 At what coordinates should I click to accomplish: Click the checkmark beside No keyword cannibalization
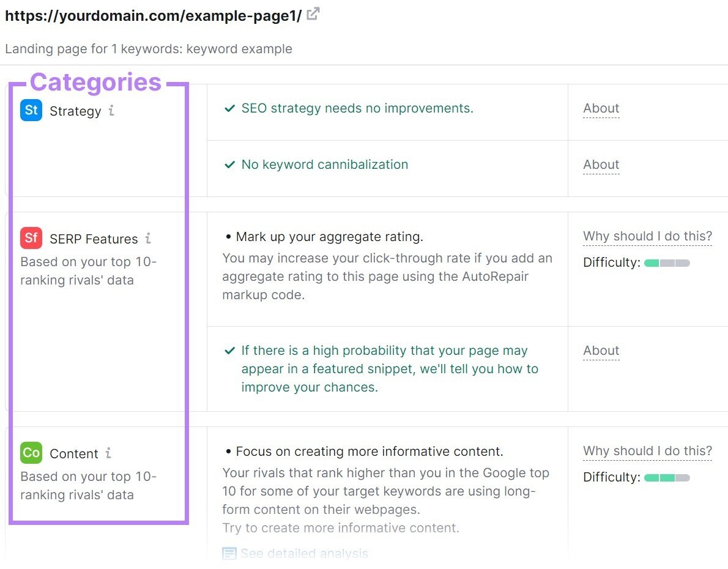(x=229, y=164)
